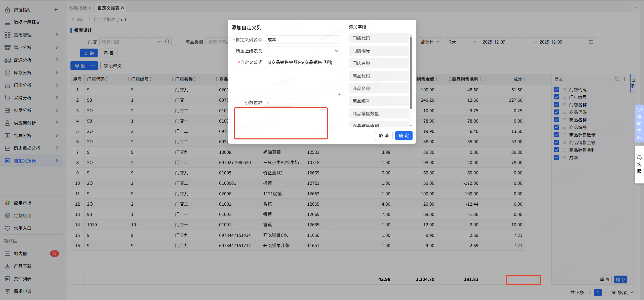Uncheck the 门店代码 column checkbox
Viewport: 644px width, 300px height.
557,90
